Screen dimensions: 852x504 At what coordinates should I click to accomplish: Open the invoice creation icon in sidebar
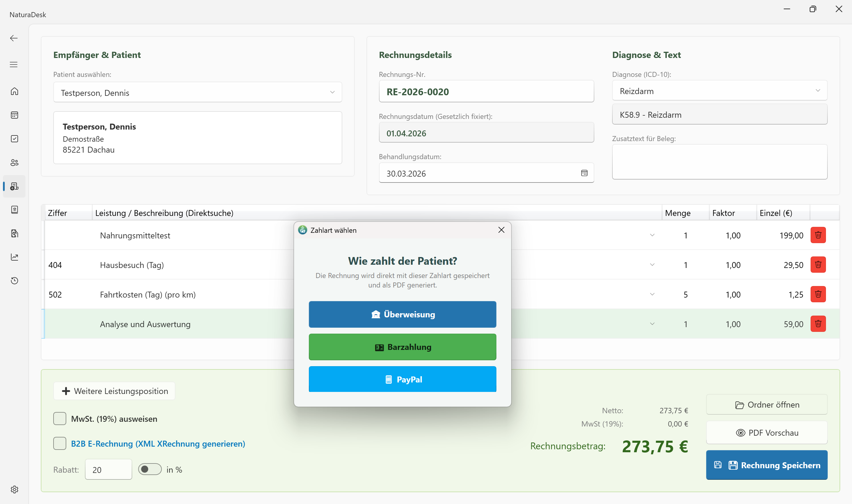(14, 186)
